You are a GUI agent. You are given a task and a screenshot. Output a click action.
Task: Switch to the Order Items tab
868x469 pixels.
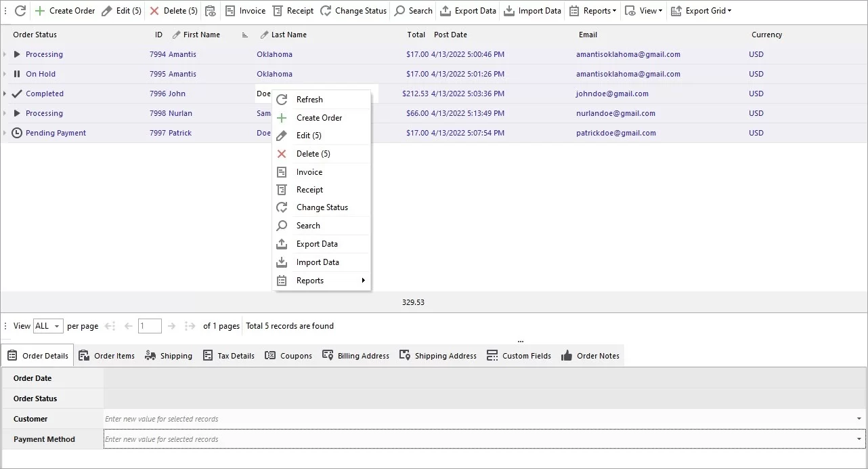106,355
